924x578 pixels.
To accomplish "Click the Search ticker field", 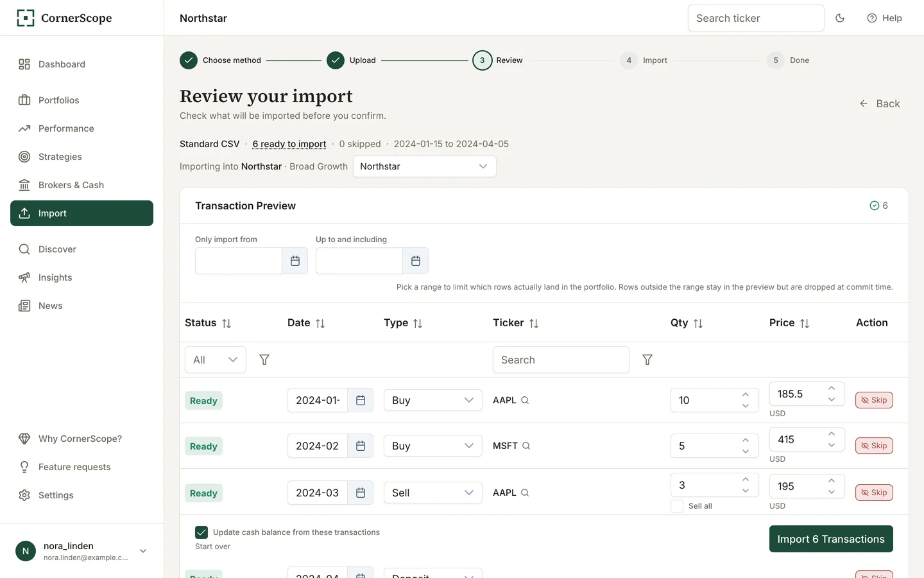I will [756, 18].
